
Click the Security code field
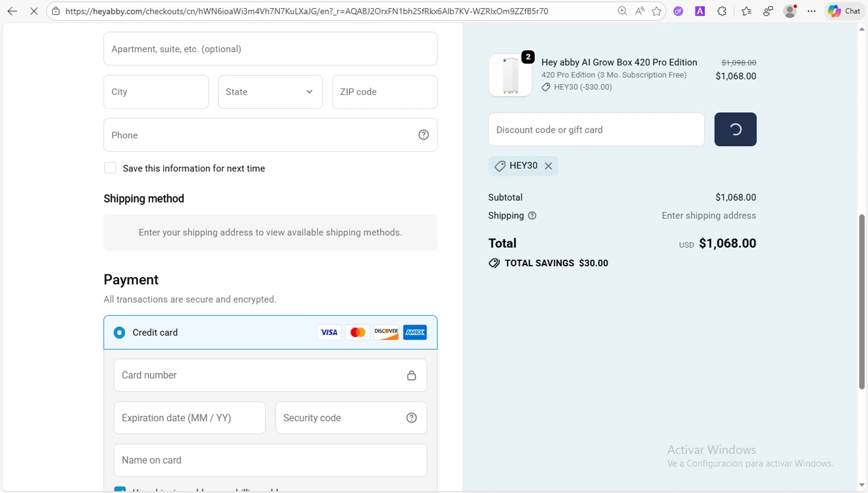[351, 418]
